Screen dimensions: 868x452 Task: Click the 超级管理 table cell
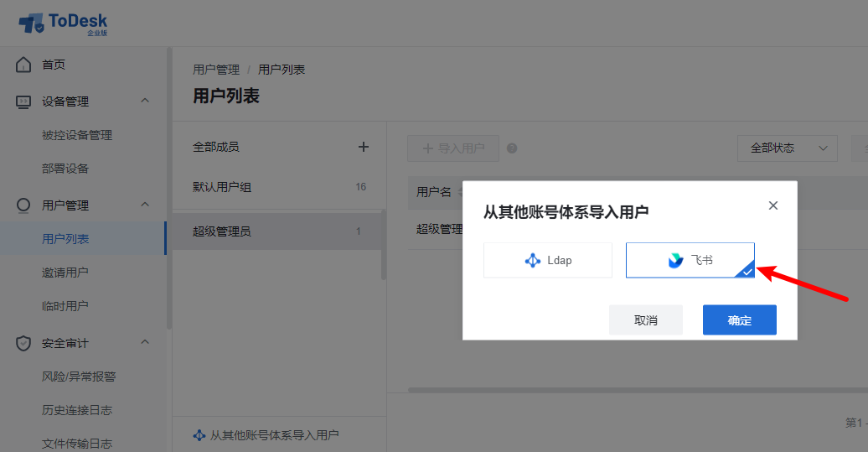440,229
